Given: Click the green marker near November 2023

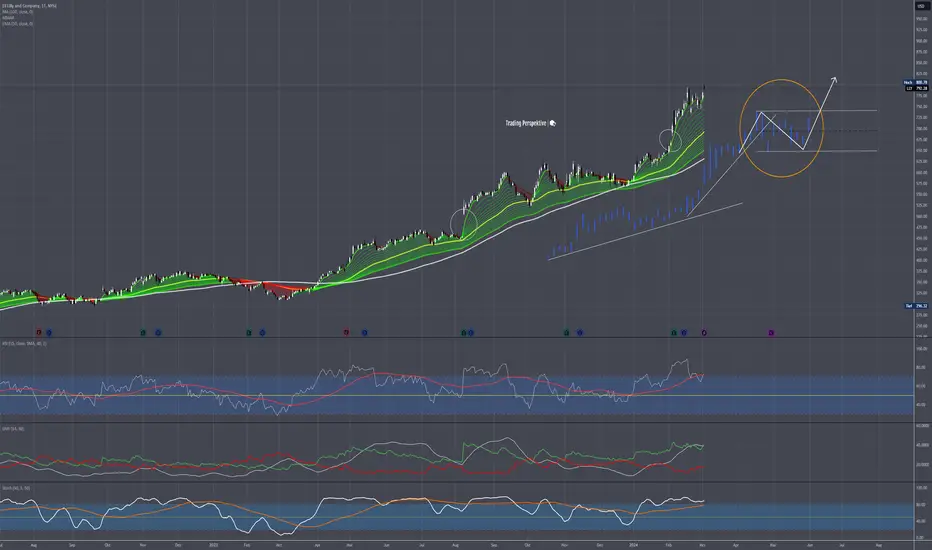Looking at the screenshot, I should pos(566,333).
